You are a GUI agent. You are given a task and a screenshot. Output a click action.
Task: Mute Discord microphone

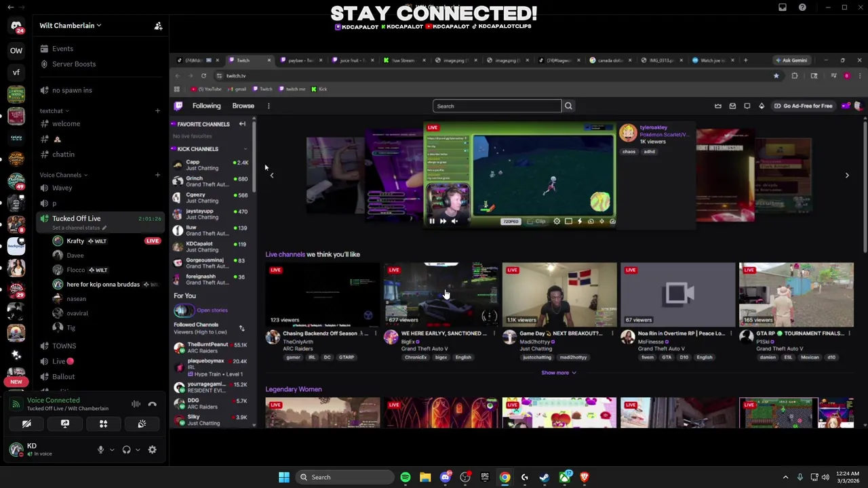pos(100,450)
